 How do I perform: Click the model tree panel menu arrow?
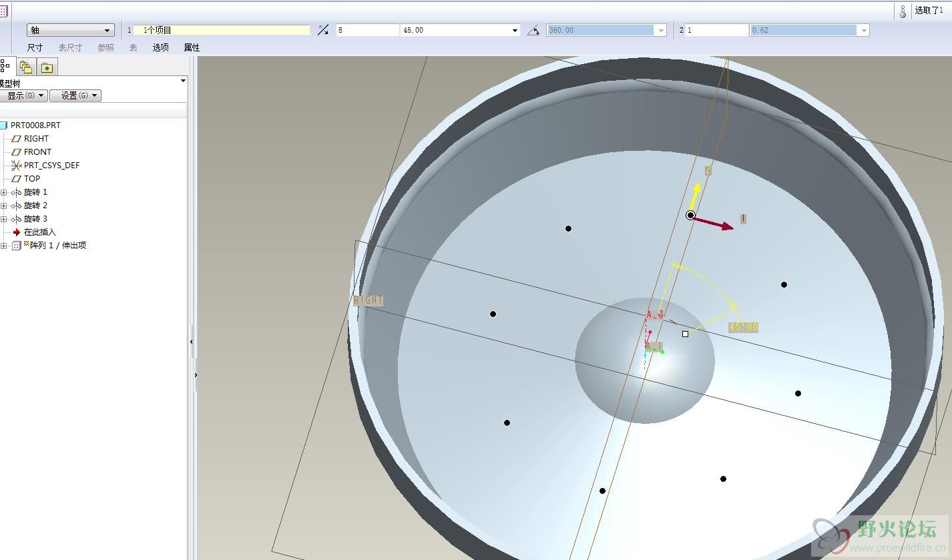184,81
